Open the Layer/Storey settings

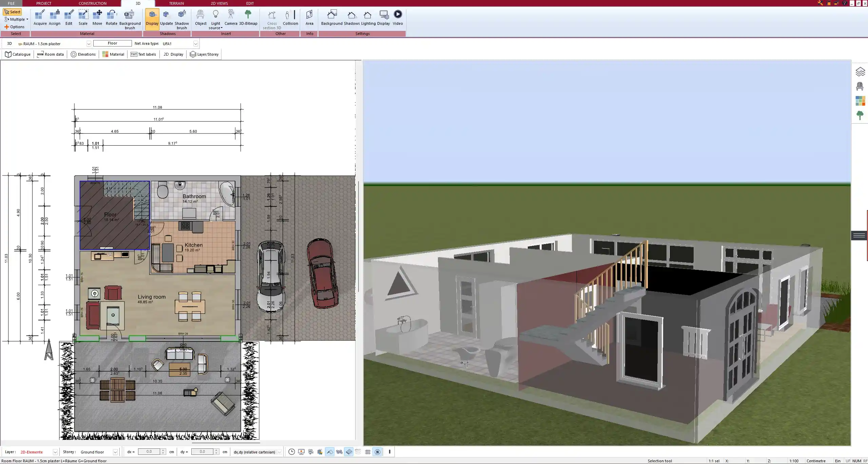204,54
